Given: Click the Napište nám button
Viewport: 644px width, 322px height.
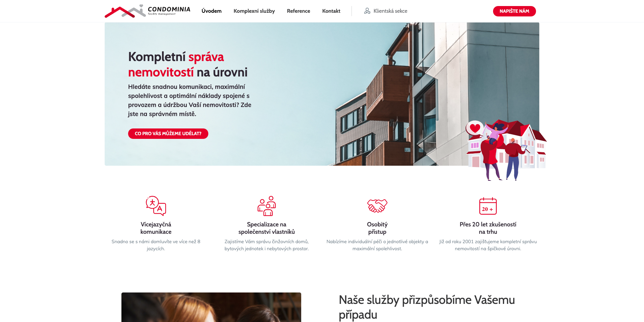Looking at the screenshot, I should tap(515, 11).
